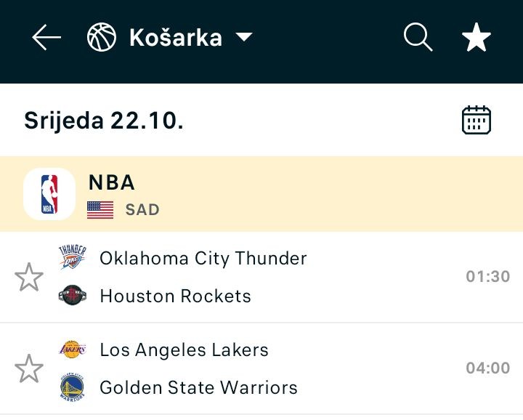Viewport: 523px width, 420px height.
Task: Select the Oklahoma City Thunder team name
Action: click(x=203, y=258)
